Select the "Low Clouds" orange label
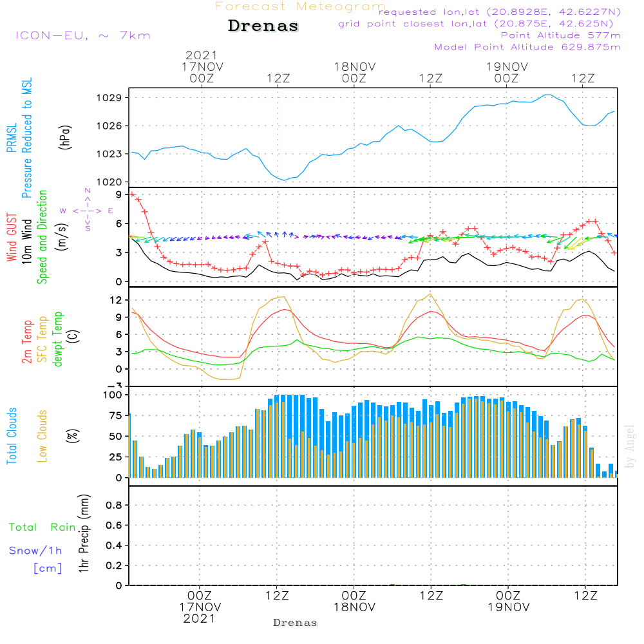Viewport: 644px width, 644px height. click(43, 436)
